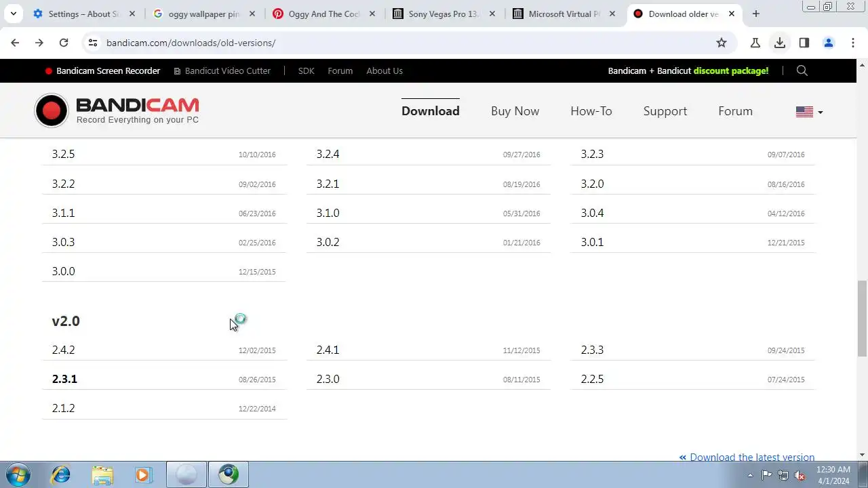Switch to oggy wallpaper Google tab
The width and height of the screenshot is (868, 488).
point(204,14)
